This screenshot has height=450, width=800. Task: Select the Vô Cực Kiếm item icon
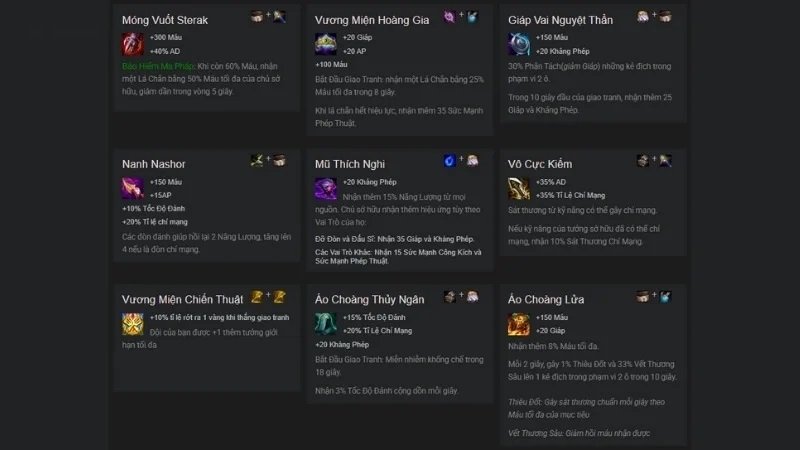pyautogui.click(x=519, y=188)
